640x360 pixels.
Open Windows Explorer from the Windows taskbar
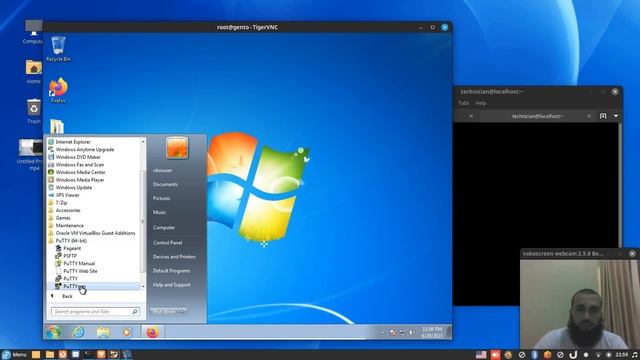(x=102, y=332)
